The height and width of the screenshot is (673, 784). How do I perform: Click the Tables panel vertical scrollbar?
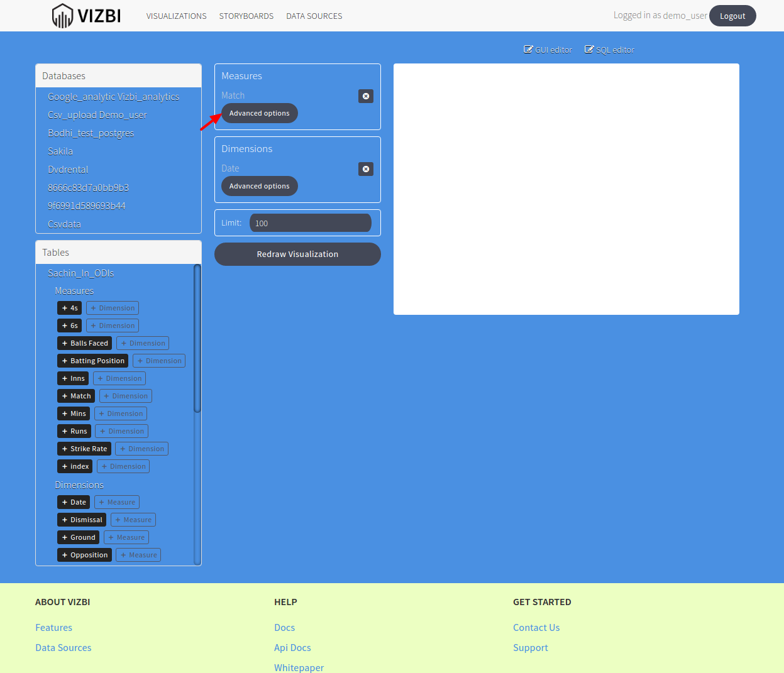point(197,339)
